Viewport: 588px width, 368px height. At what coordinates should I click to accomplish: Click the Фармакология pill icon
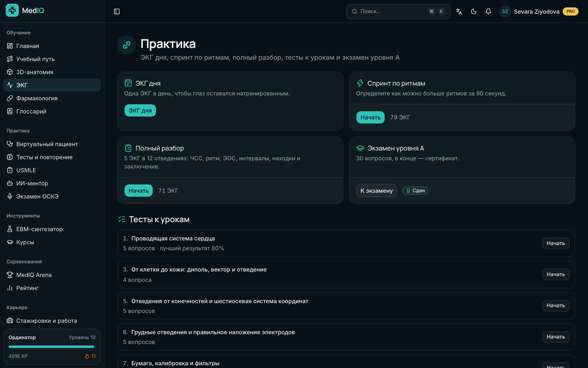(10, 98)
